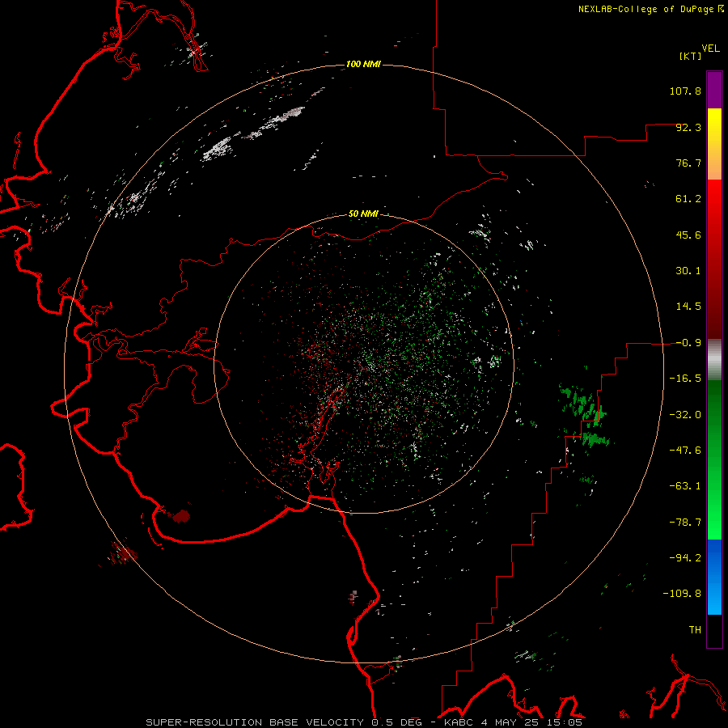
Task: Click the 107.8 legend value
Action: tap(685, 91)
